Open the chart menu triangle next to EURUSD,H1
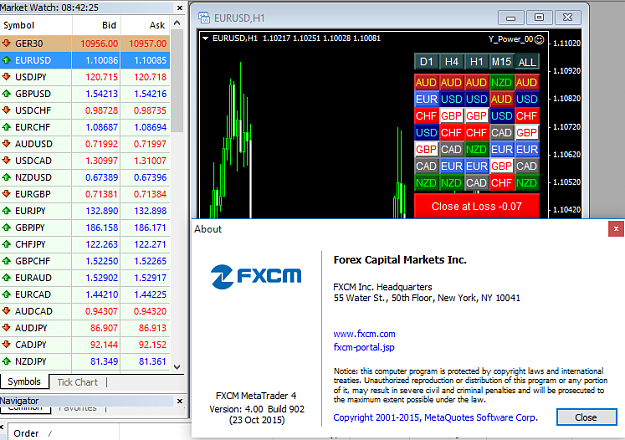Image resolution: width=625 pixels, height=440 pixels. (205, 39)
